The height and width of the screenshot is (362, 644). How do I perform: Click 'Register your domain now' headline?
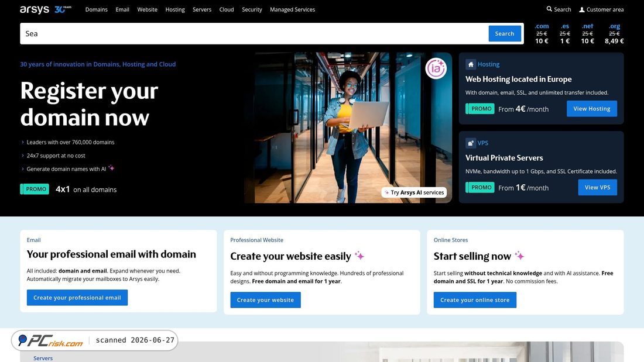point(89,104)
